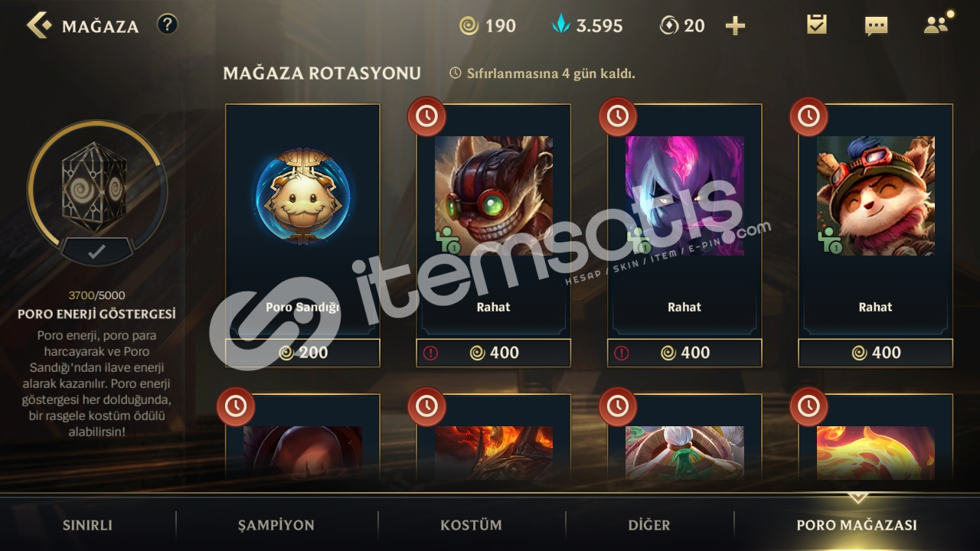This screenshot has height=551, width=980.
Task: Click the timer badge on Teemo card
Action: pos(808,116)
